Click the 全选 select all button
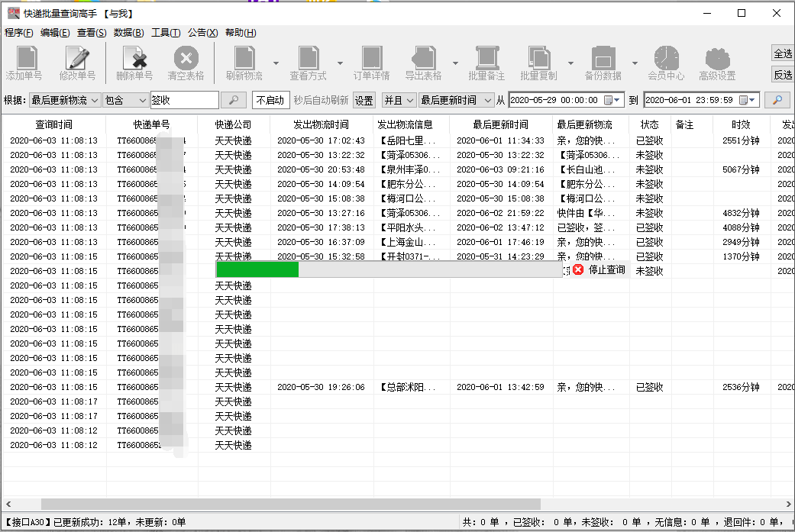The width and height of the screenshot is (795, 532). click(783, 53)
